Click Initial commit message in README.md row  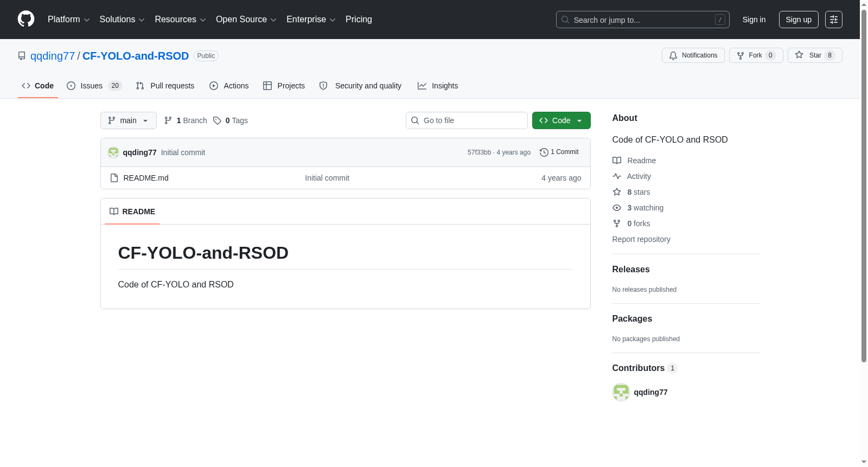point(327,178)
